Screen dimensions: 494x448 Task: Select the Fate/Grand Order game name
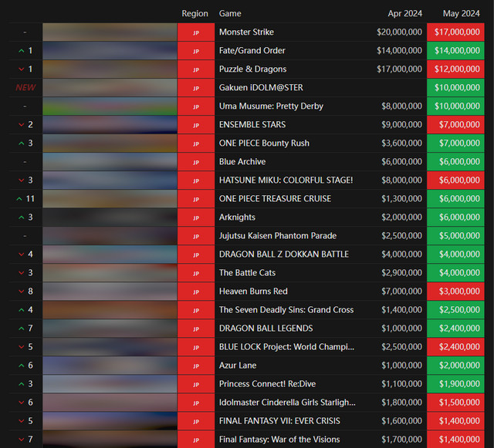pos(252,51)
